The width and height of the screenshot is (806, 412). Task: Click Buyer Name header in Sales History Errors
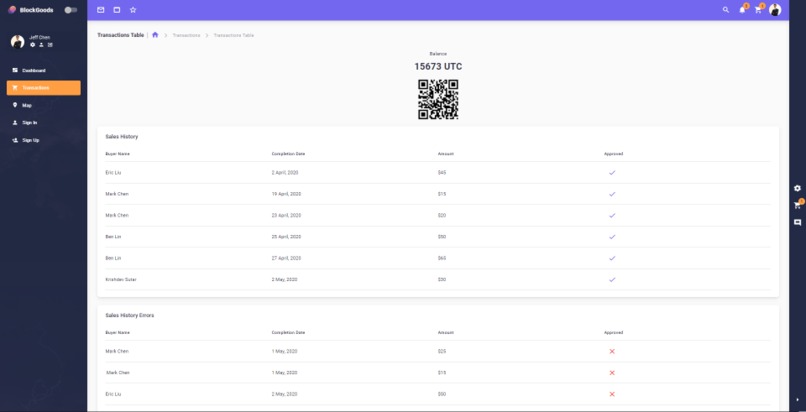click(x=118, y=332)
